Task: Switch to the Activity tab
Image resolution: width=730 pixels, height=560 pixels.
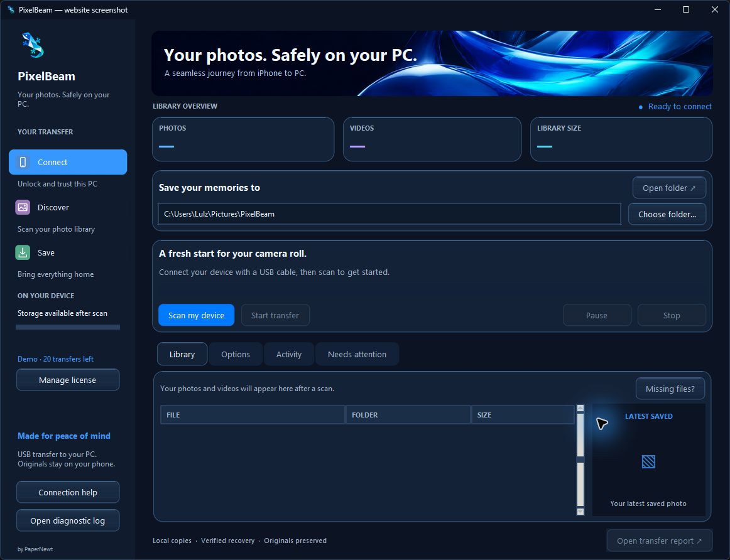Action: click(x=289, y=354)
